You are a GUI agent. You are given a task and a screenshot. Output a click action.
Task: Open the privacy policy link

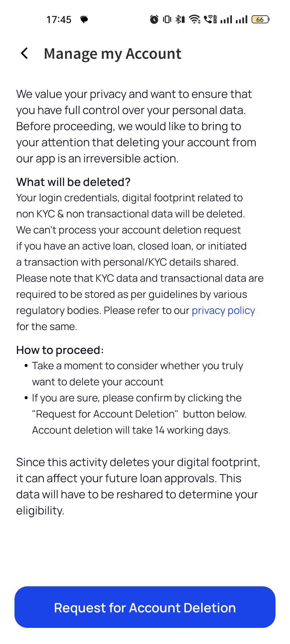coord(223,310)
